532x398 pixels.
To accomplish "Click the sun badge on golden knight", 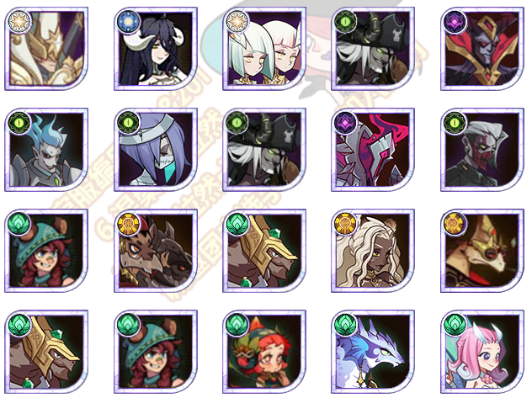I will (x=19, y=22).
